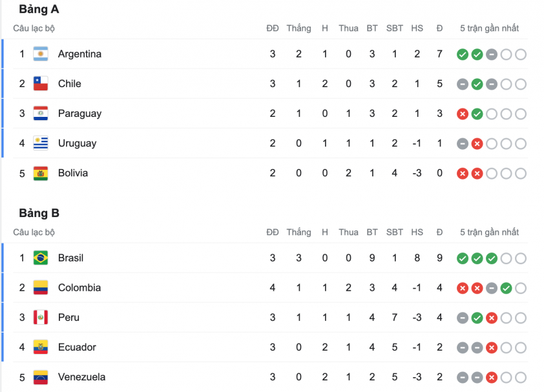Click the Brasil flag icon
This screenshot has height=392, width=544.
41,258
